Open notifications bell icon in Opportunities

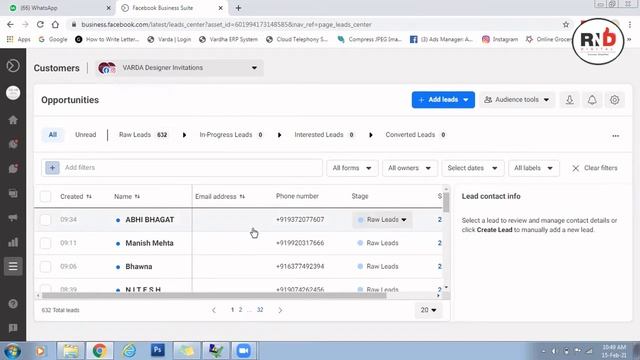[592, 100]
